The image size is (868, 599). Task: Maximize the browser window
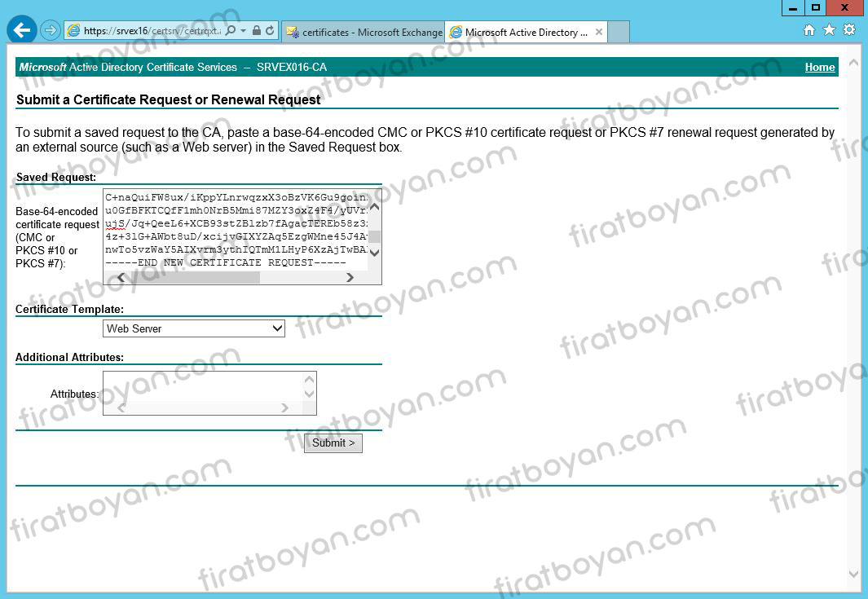[x=815, y=8]
